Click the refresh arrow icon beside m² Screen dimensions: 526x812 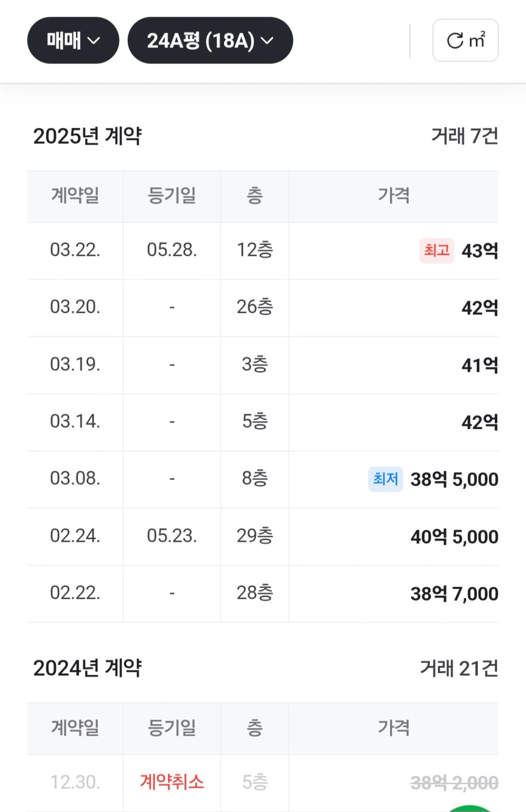(455, 40)
